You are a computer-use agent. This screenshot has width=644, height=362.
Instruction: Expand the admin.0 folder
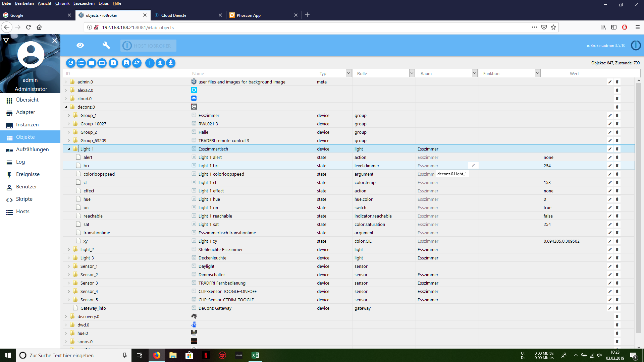click(66, 82)
